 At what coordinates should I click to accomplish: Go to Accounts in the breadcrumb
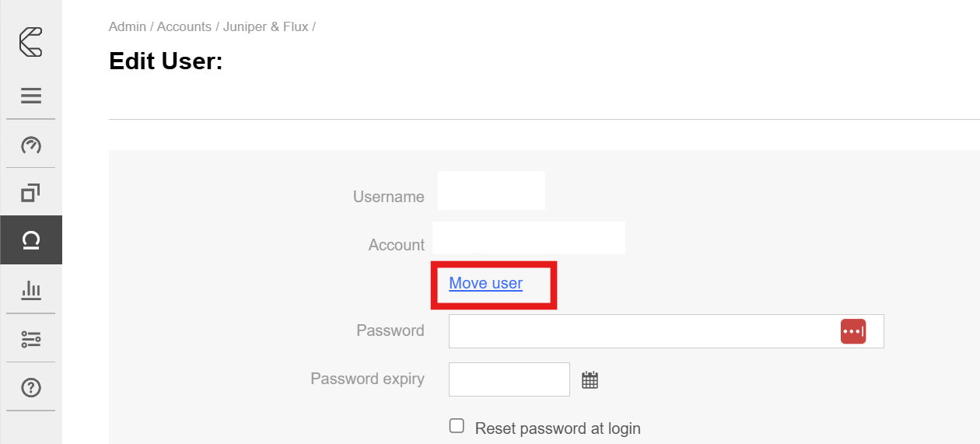pyautogui.click(x=184, y=26)
